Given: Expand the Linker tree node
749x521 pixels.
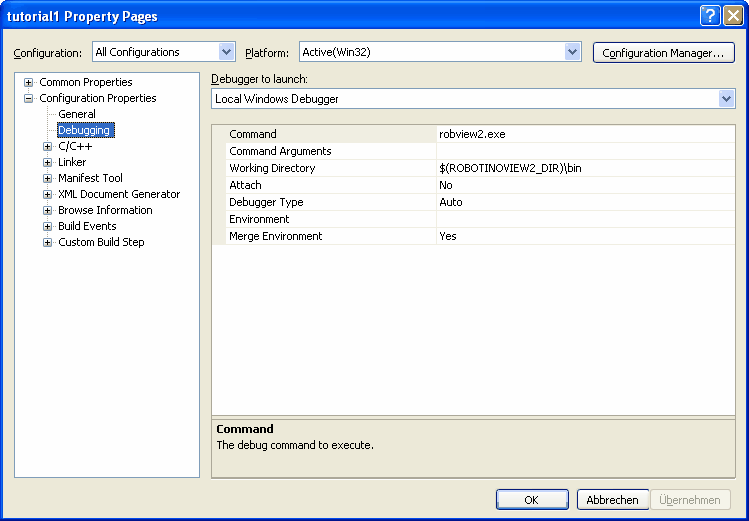Looking at the screenshot, I should [x=47, y=162].
